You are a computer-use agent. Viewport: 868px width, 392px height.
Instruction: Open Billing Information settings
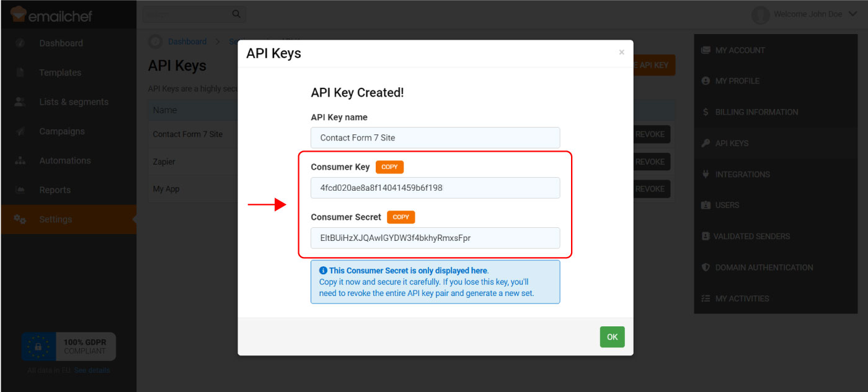756,112
